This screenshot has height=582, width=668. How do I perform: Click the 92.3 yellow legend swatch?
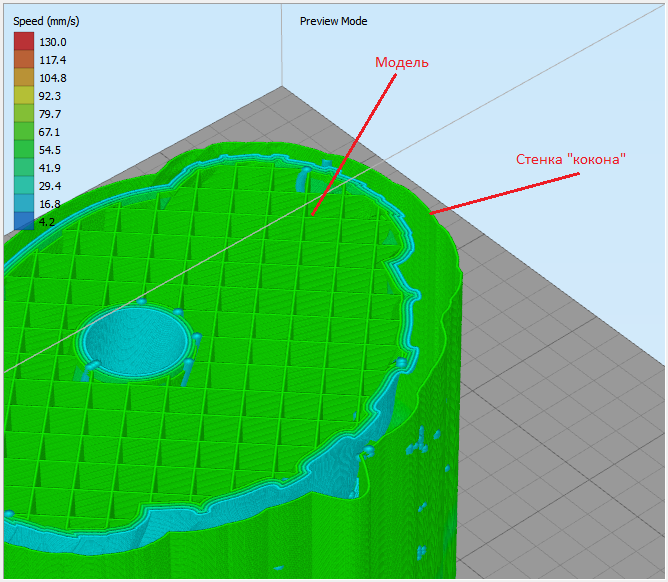(x=24, y=95)
